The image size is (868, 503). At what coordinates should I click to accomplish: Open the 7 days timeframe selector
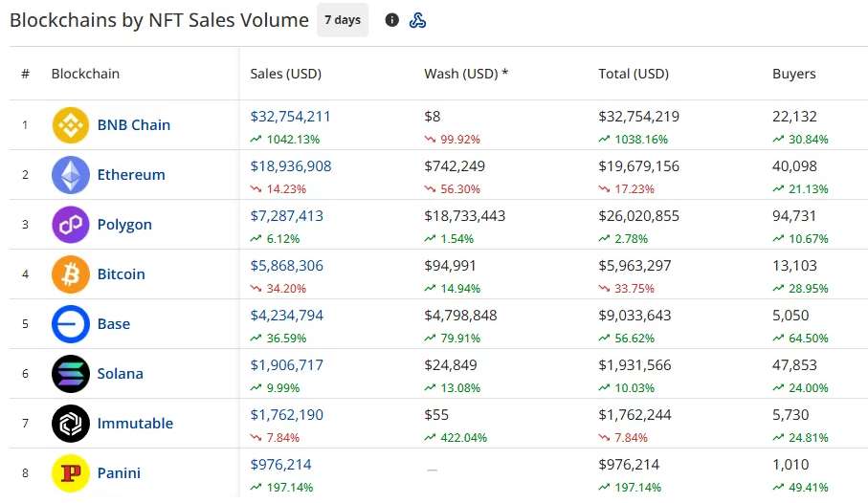[342, 20]
